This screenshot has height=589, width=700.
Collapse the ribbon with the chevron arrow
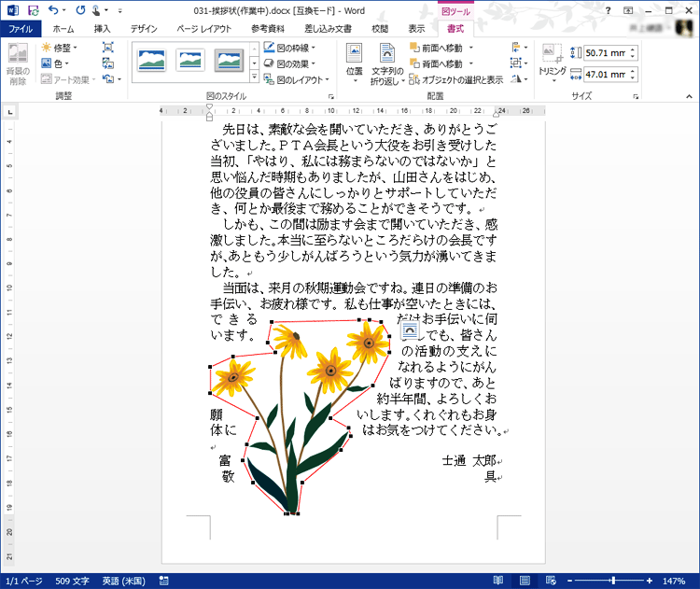[689, 96]
